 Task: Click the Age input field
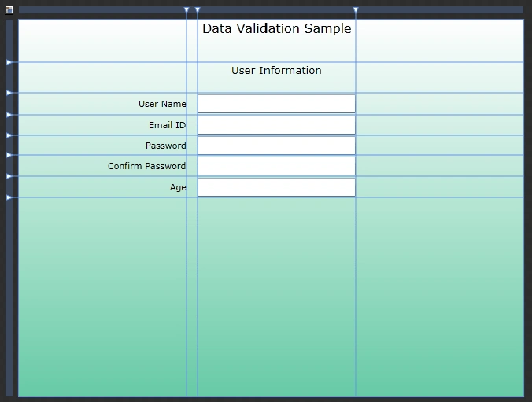pyautogui.click(x=276, y=187)
